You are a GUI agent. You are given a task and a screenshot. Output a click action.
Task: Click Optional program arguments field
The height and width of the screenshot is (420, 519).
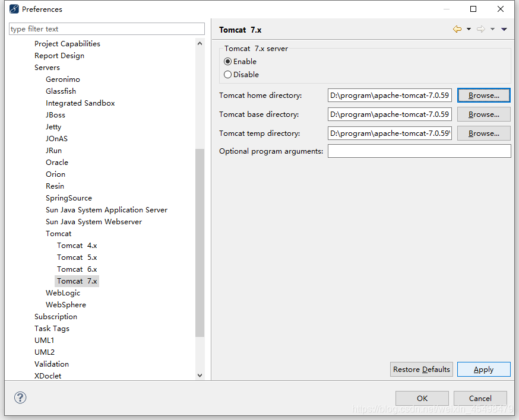419,151
